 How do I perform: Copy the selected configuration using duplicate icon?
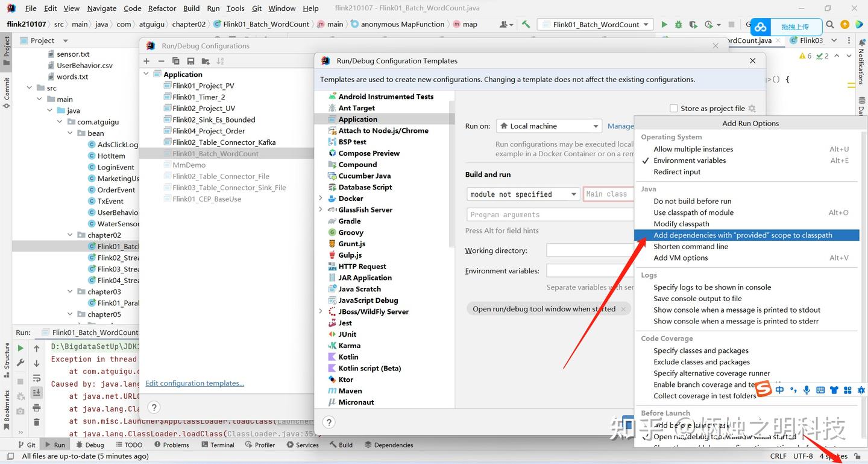pyautogui.click(x=175, y=60)
